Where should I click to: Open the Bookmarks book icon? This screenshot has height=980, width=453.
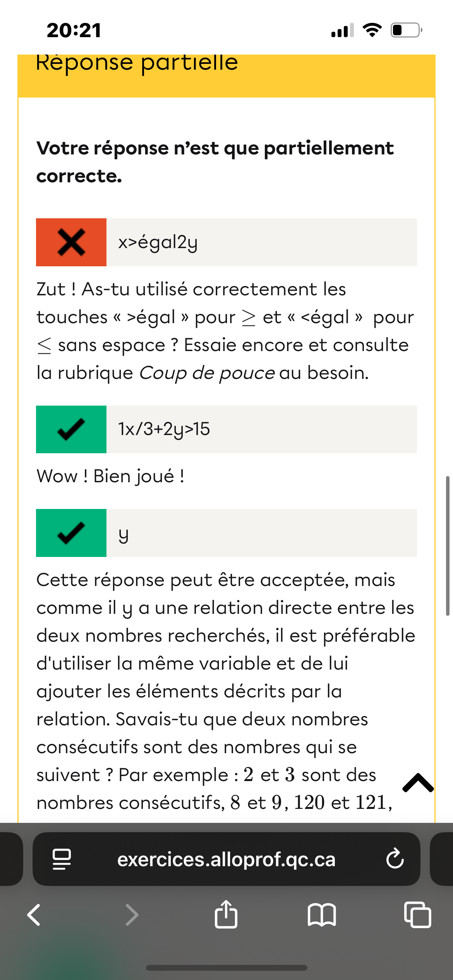pos(322,915)
